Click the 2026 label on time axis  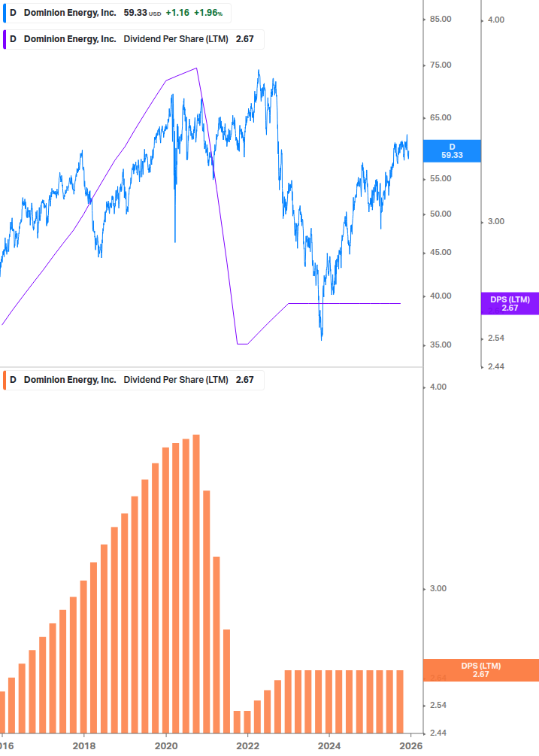411,746
